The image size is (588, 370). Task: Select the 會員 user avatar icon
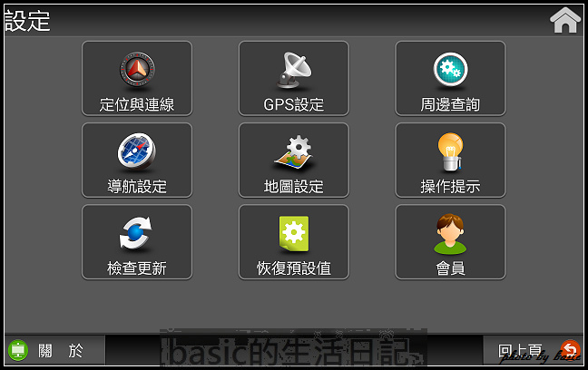pos(450,234)
